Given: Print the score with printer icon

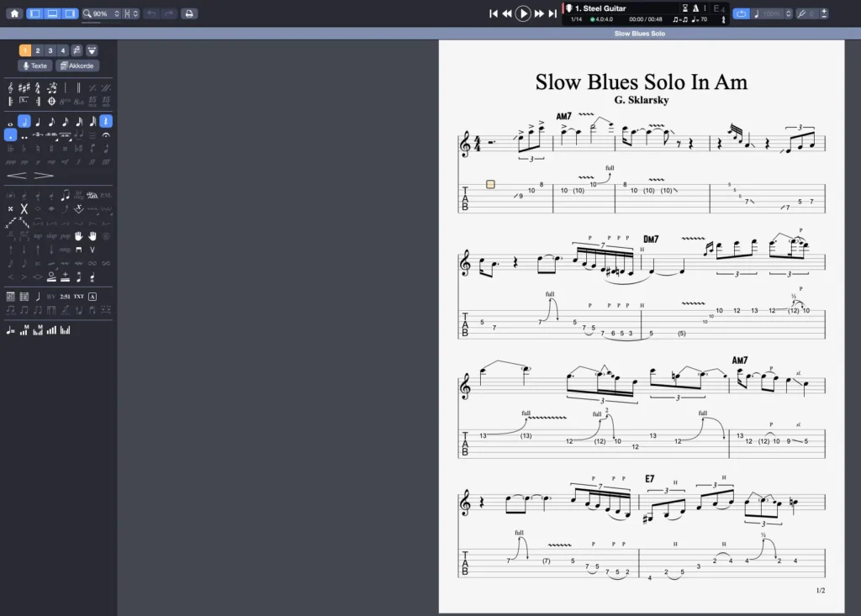Looking at the screenshot, I should pyautogui.click(x=189, y=13).
